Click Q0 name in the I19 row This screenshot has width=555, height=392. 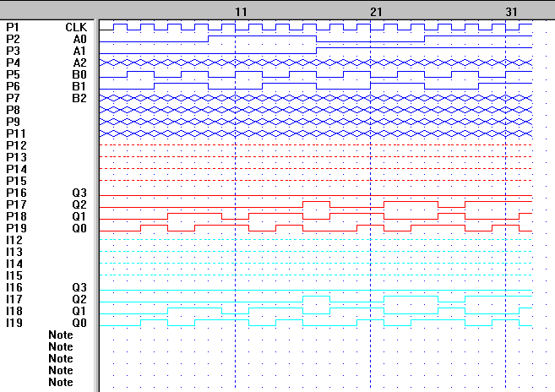pos(79,323)
